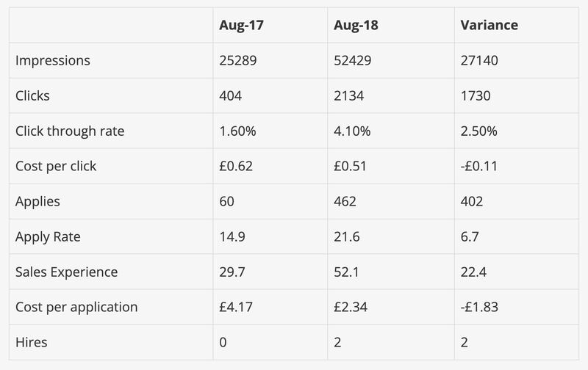Click the Sales Experience row label
This screenshot has height=370, width=588.
pyautogui.click(x=66, y=272)
